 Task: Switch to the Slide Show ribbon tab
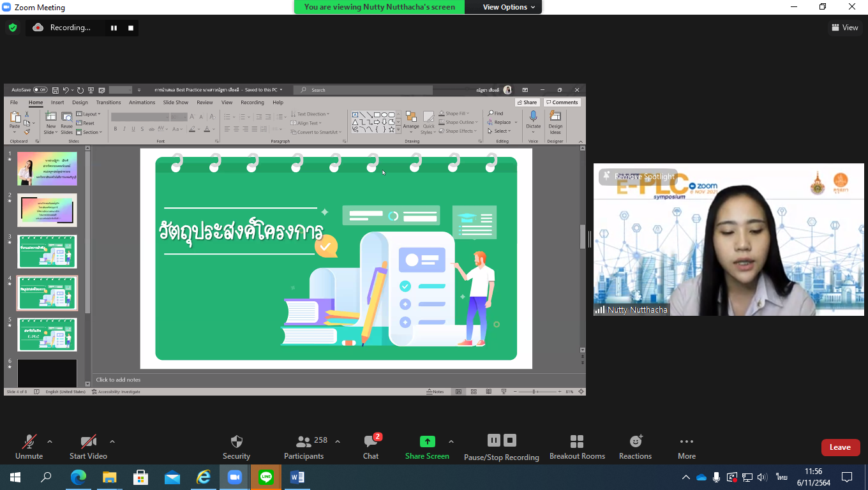tap(176, 102)
